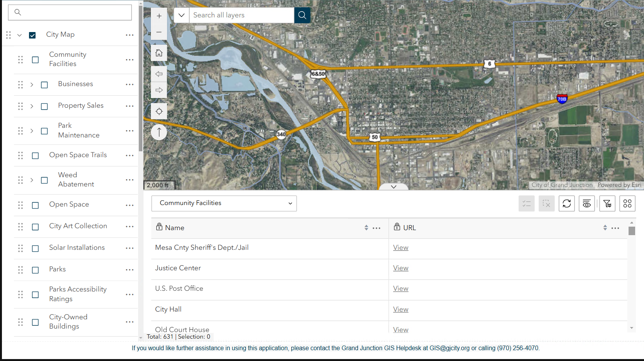Expand the Weed Abatement layer group

(32, 180)
